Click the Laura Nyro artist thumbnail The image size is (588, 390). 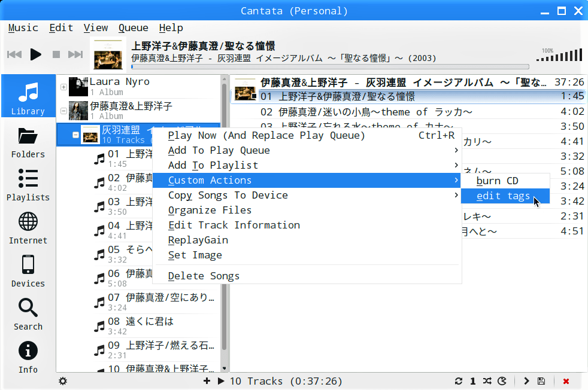click(78, 87)
